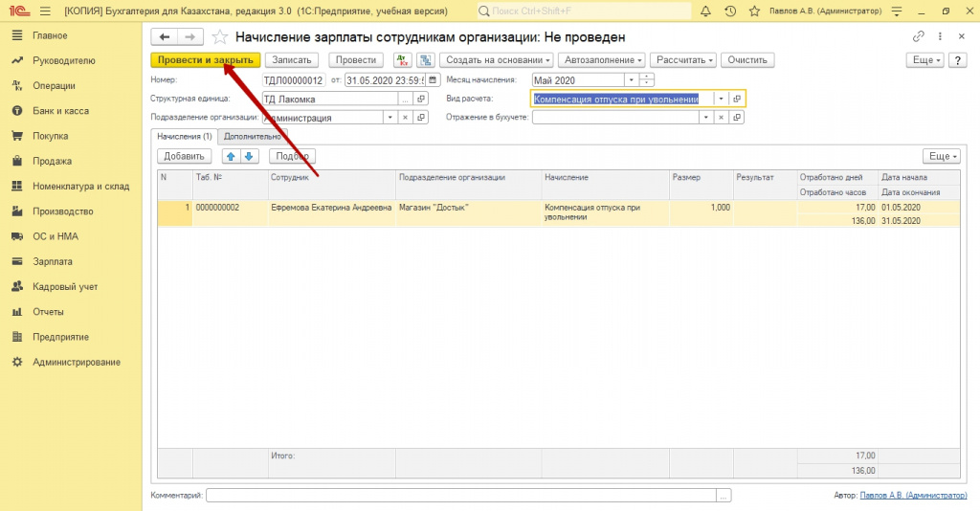This screenshot has height=511, width=980.
Task: Open the help question mark button
Action: (x=957, y=60)
